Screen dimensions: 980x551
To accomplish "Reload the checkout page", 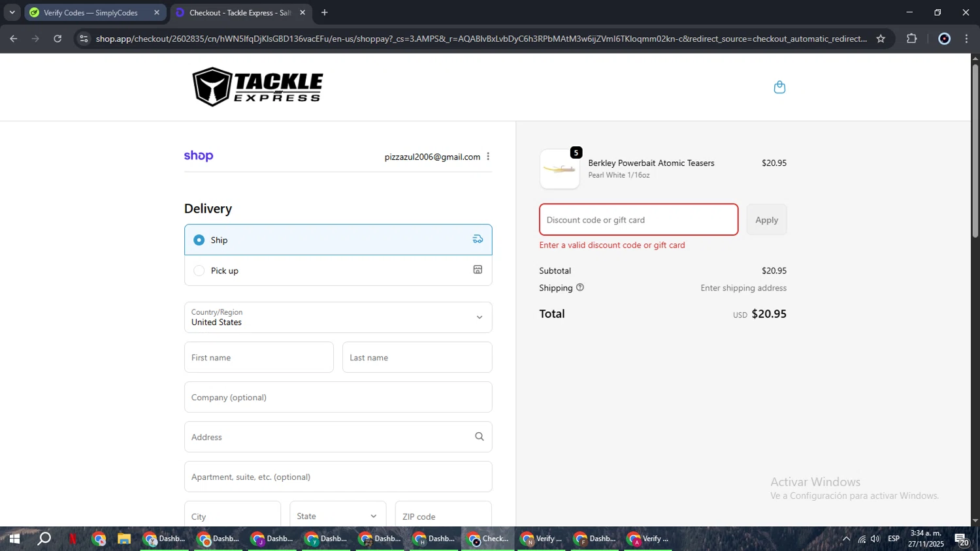I will point(57,39).
